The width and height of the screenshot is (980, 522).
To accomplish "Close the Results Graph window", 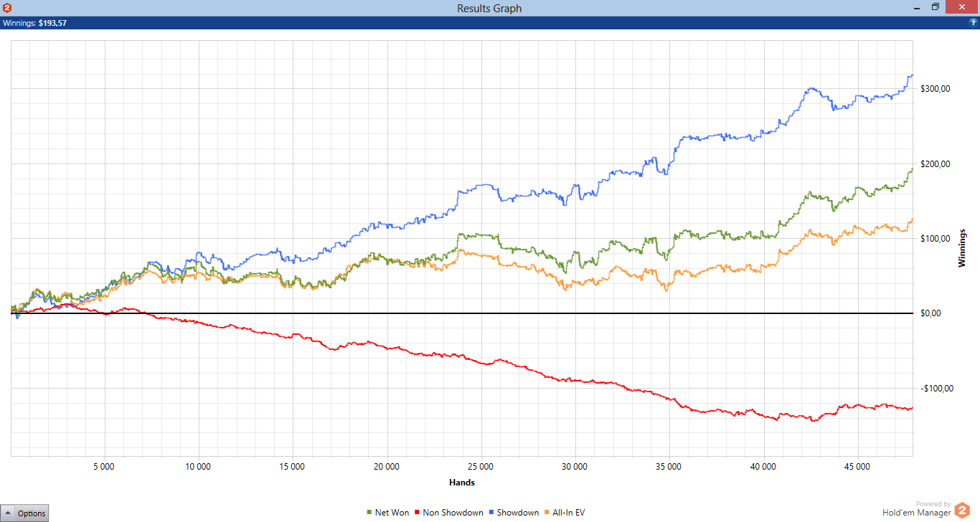I will pos(961,8).
